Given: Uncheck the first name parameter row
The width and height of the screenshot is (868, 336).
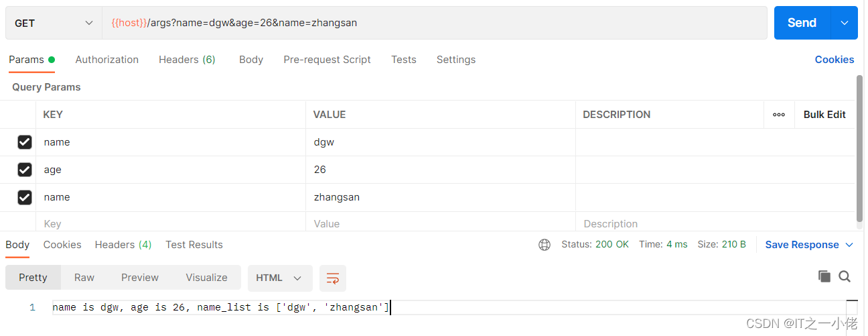Looking at the screenshot, I should pos(25,142).
